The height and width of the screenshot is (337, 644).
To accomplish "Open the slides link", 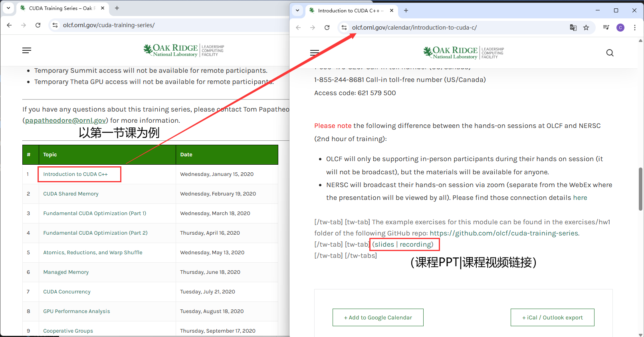I will (384, 245).
